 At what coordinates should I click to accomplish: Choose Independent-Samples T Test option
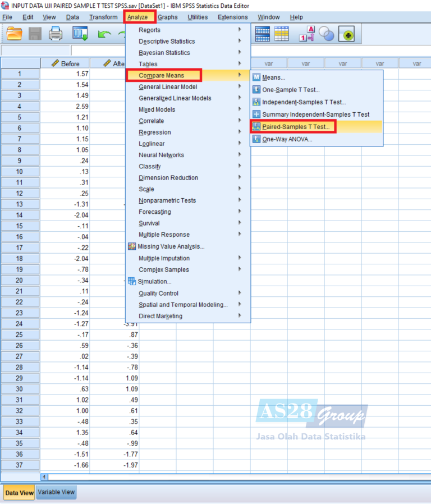304,102
